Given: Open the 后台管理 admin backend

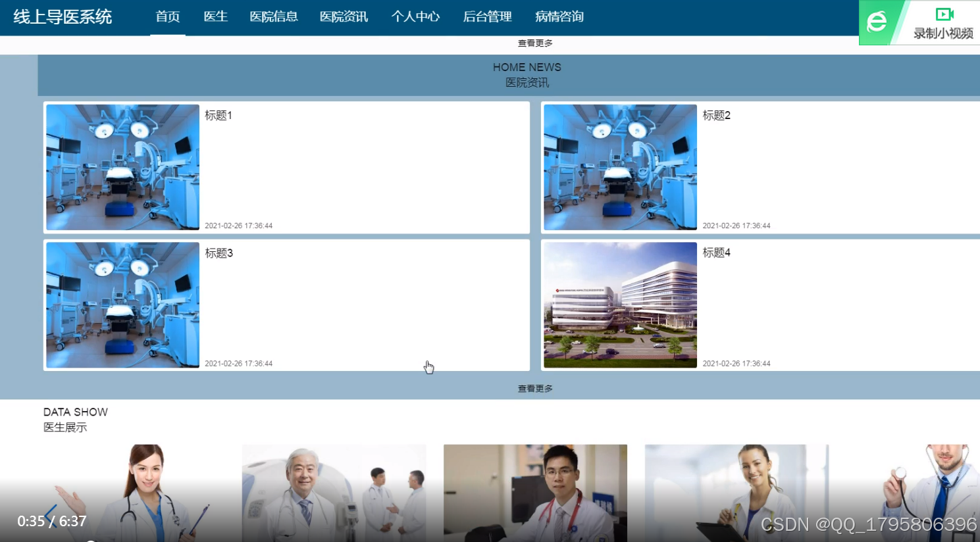Looking at the screenshot, I should (486, 17).
